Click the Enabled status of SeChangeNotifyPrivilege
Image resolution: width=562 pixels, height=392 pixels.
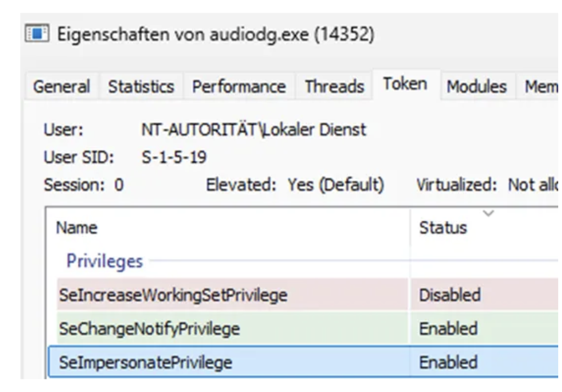pos(447,329)
